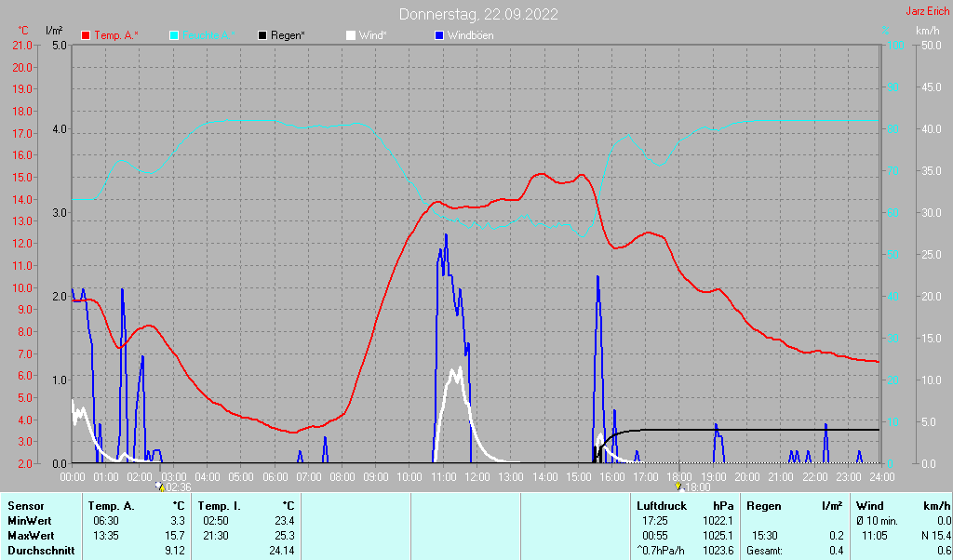
Task: Select the 'Wind*' legend label
Action: [x=372, y=36]
